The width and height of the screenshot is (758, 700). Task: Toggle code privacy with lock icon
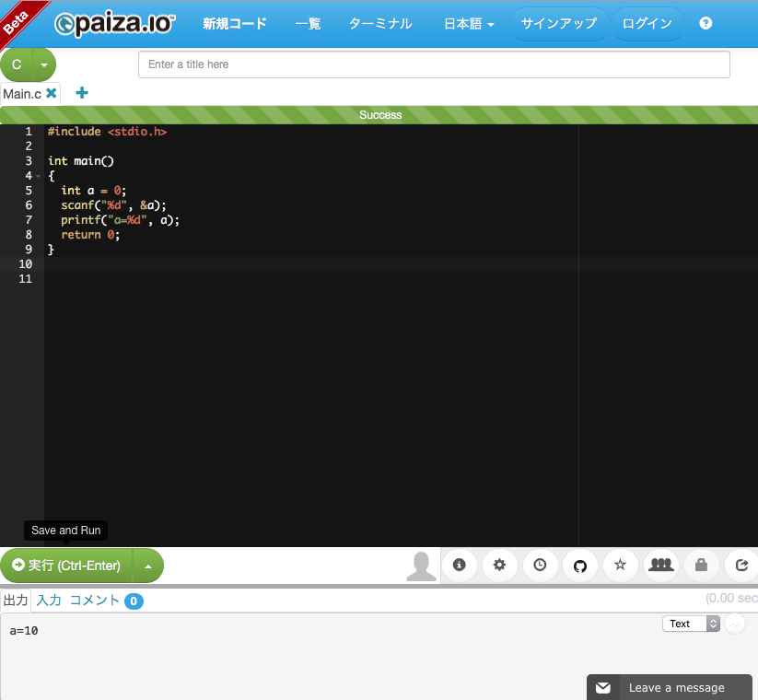tap(701, 565)
